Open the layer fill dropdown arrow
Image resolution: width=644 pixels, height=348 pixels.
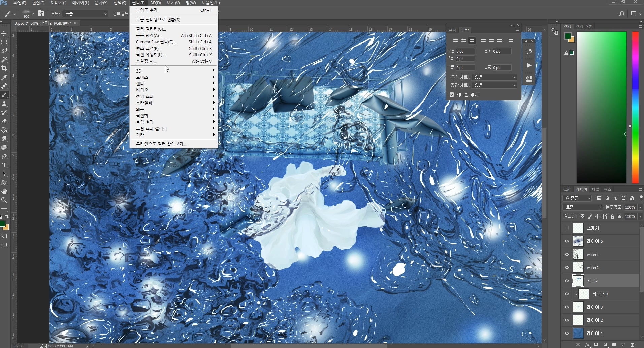[x=640, y=216]
